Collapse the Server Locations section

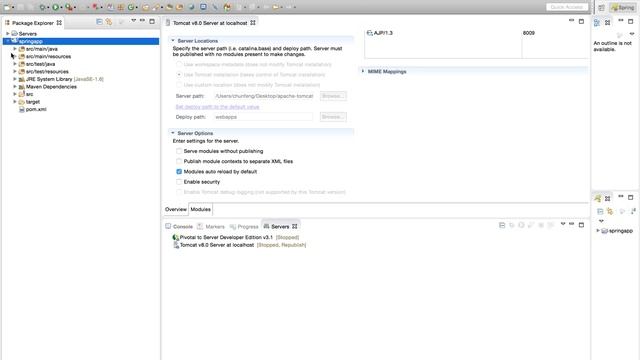pyautogui.click(x=173, y=41)
